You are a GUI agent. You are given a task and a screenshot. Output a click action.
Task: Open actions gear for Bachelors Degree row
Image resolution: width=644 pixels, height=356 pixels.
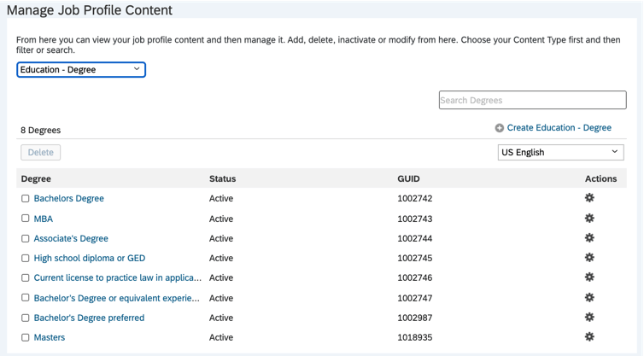(589, 198)
